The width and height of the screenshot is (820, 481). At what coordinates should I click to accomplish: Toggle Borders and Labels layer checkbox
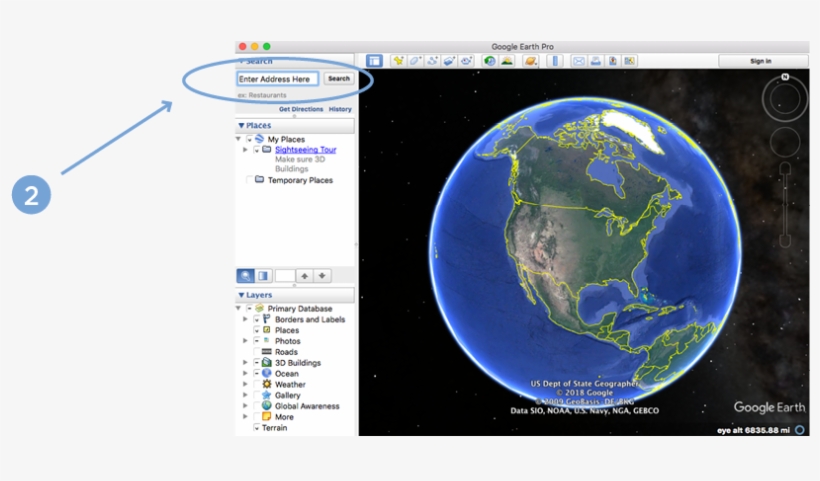[x=256, y=319]
